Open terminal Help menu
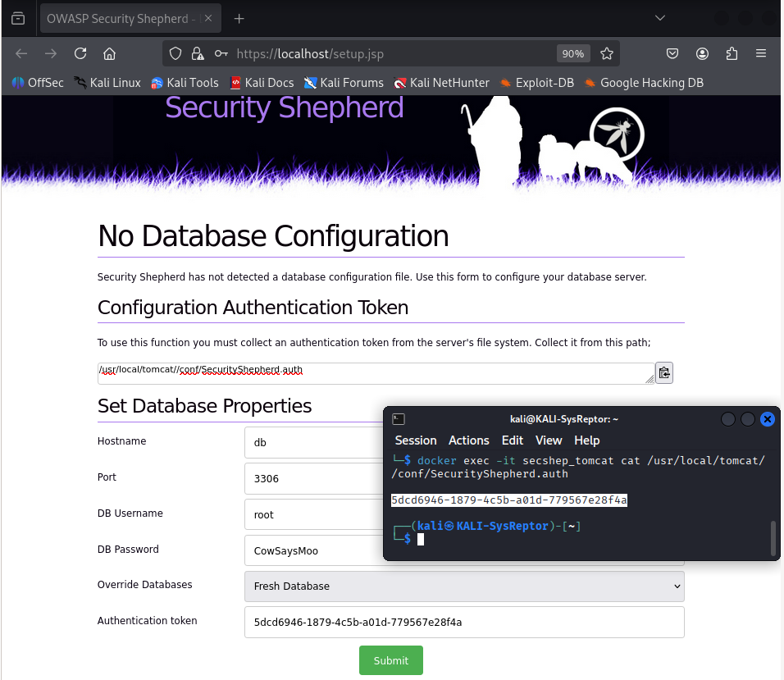The image size is (784, 680). tap(586, 440)
